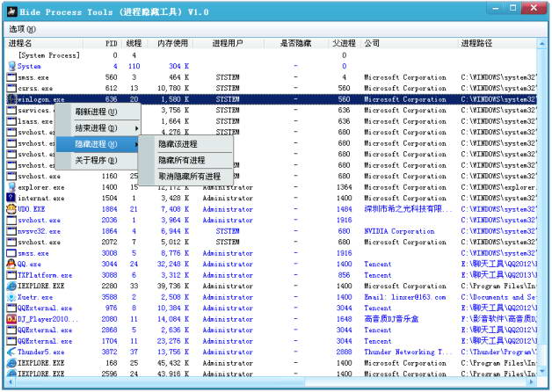552x392 pixels.
Task: Sort by the 进程路径 column header
Action: 497,43
